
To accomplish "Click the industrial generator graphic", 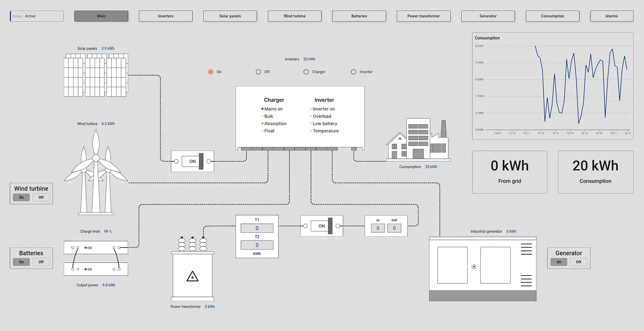I will click(x=482, y=267).
